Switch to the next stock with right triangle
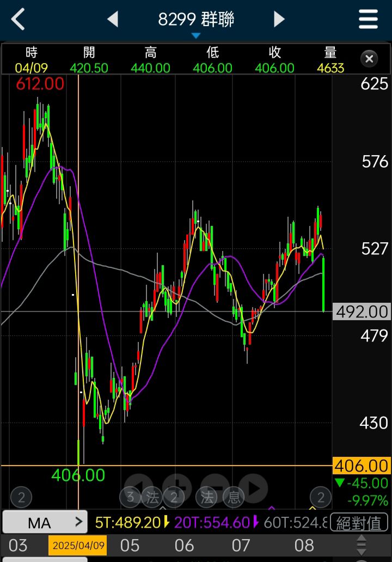The width and height of the screenshot is (392, 562). tap(279, 19)
